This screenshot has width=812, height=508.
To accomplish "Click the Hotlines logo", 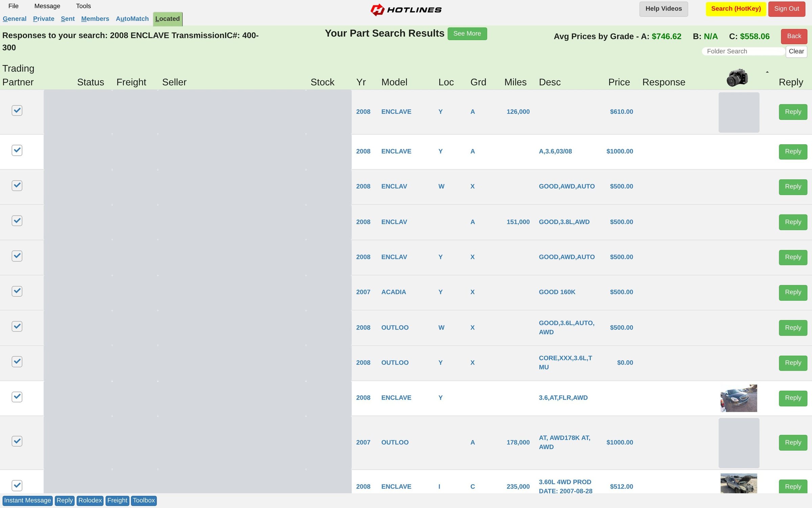I will (406, 10).
